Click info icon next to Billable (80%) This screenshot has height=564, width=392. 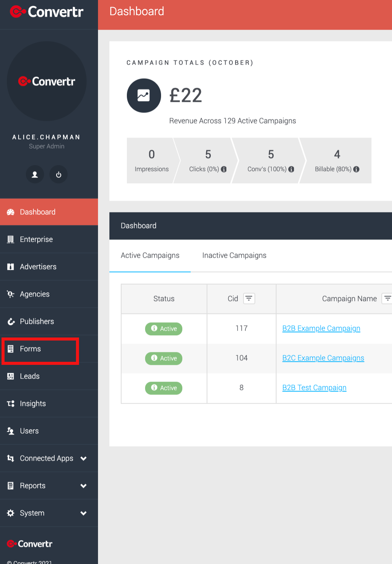356,169
